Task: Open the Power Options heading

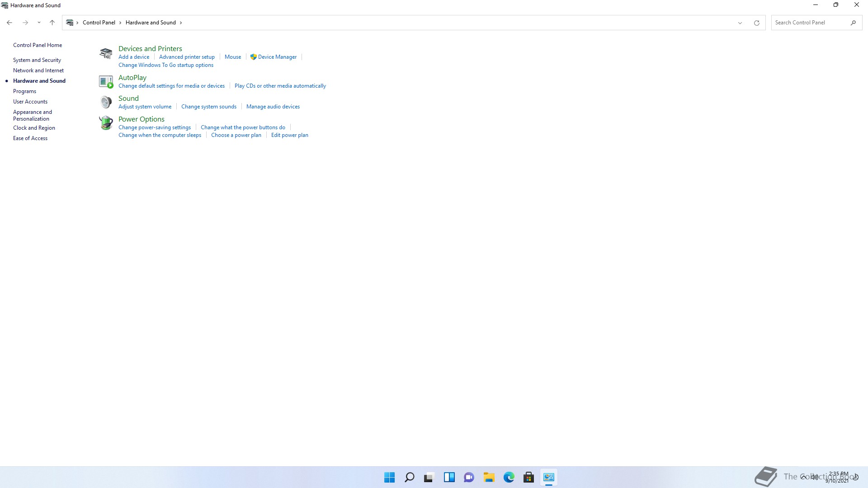Action: pyautogui.click(x=142, y=119)
